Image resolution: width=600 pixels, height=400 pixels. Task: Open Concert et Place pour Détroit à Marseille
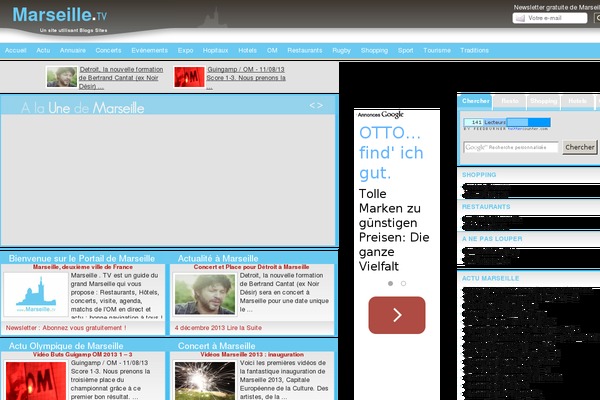[251, 267]
